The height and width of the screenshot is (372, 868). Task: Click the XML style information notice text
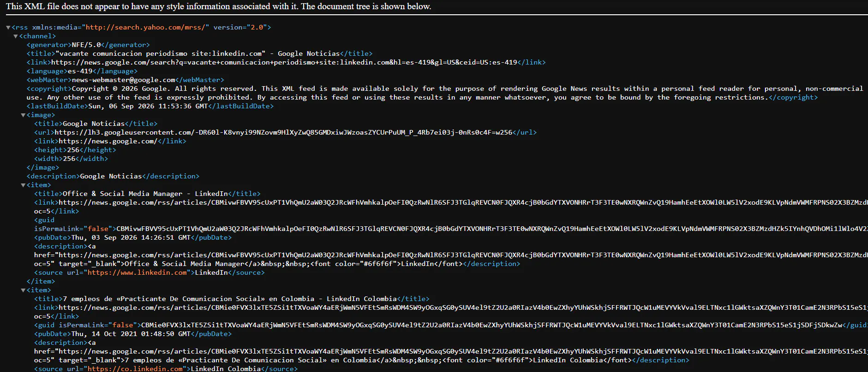pos(219,6)
